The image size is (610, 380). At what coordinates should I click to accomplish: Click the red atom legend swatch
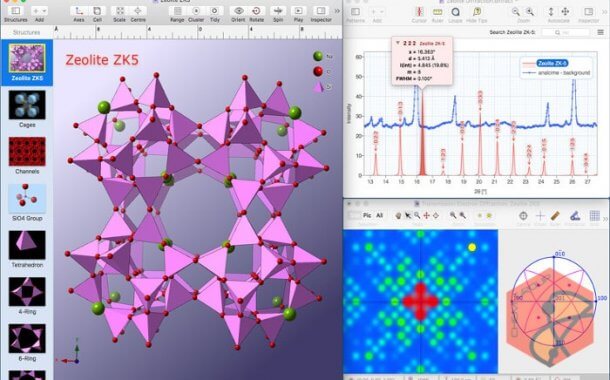coord(318,71)
